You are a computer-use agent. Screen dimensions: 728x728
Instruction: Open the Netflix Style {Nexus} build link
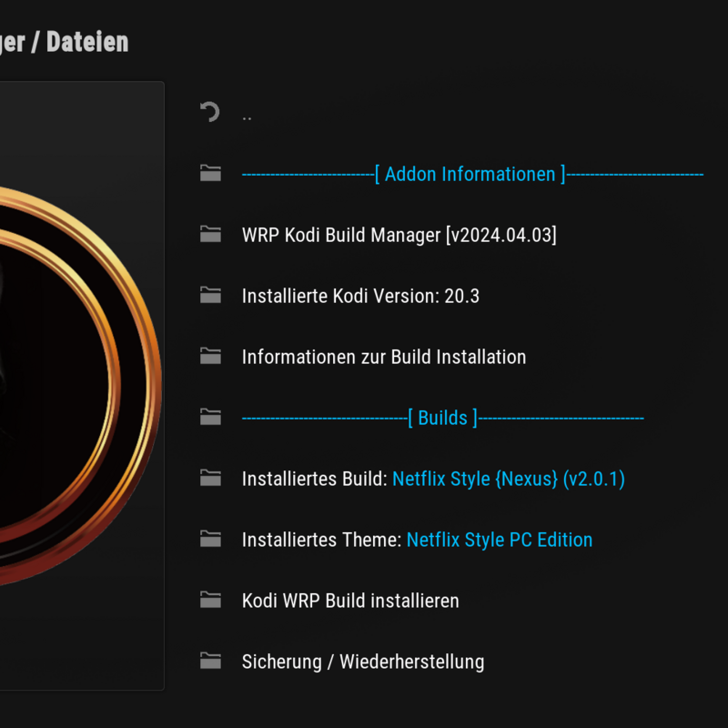click(510, 479)
